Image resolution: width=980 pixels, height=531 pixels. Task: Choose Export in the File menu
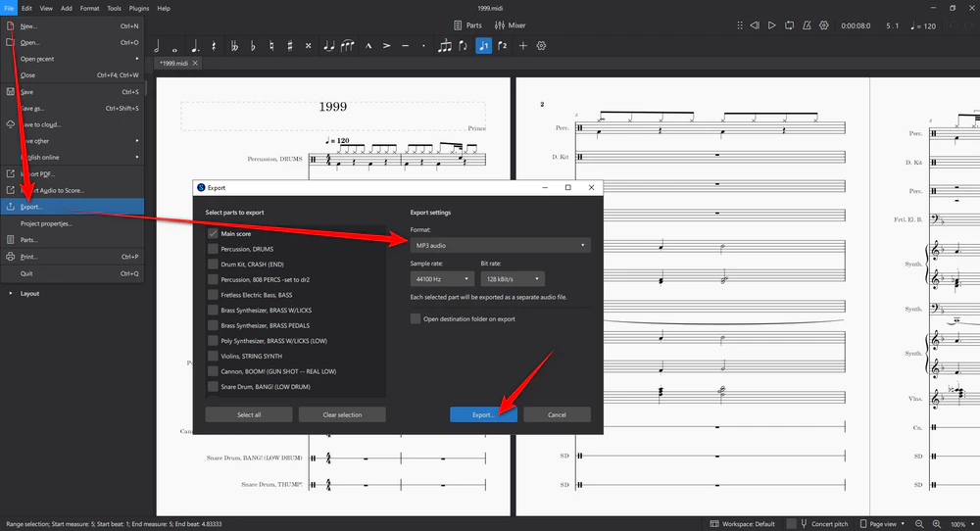click(73, 207)
